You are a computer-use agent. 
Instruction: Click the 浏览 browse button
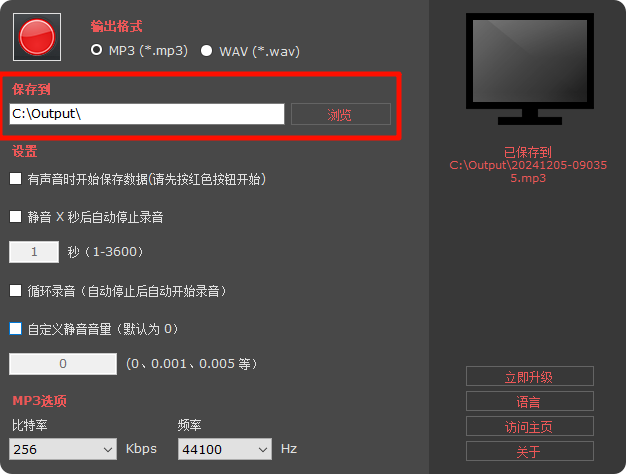[341, 114]
